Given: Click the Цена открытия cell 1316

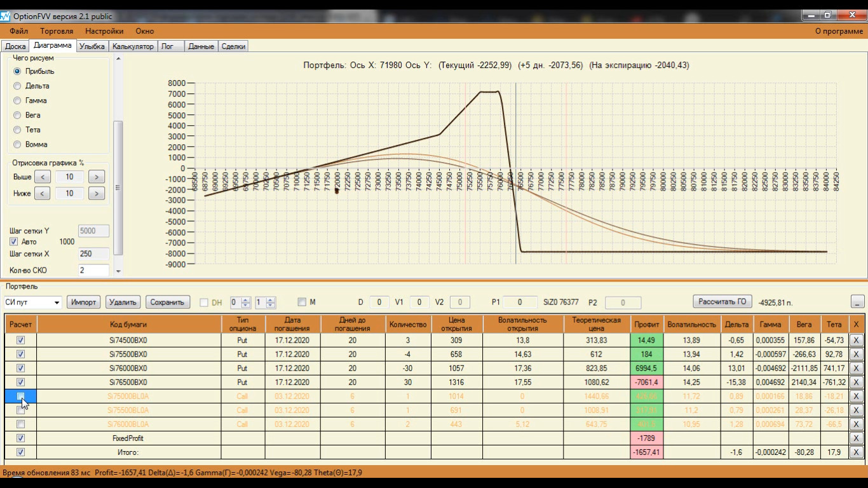Looking at the screenshot, I should click(457, 383).
